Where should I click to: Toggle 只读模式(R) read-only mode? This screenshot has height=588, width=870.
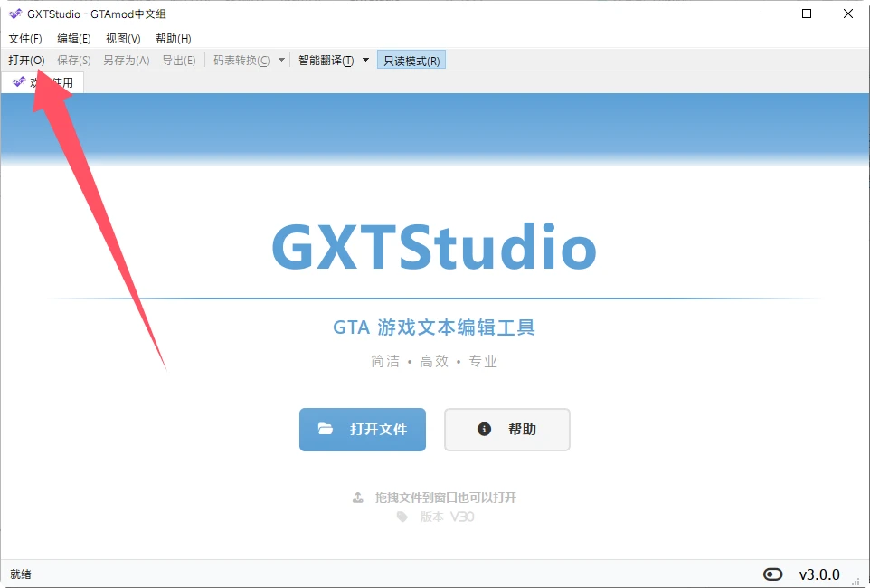[x=411, y=61]
